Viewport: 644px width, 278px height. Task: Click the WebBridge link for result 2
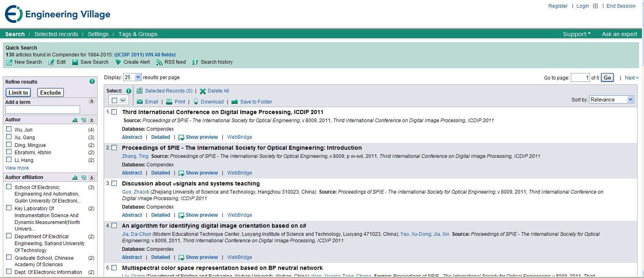[x=239, y=173]
